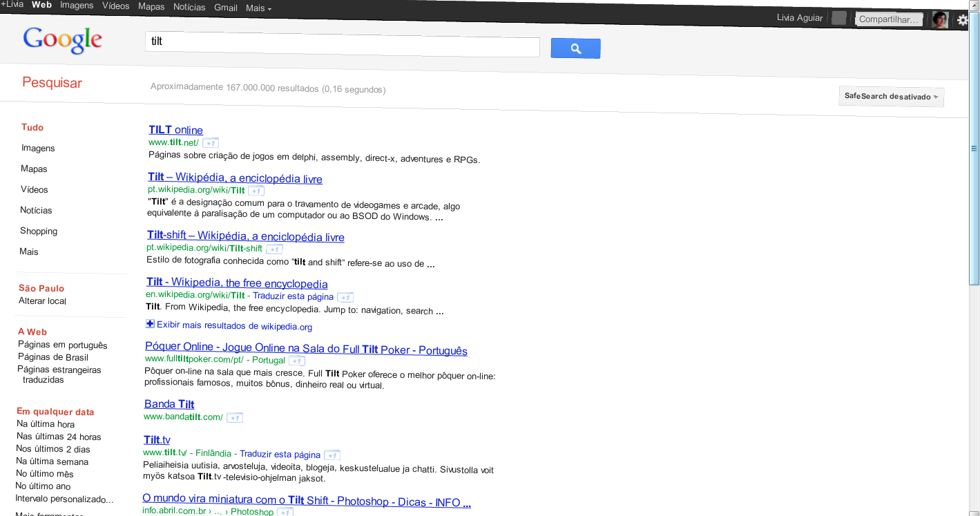Viewport: 980px width, 516px height.
Task: Select Mapas in the top bar
Action: click(x=151, y=7)
